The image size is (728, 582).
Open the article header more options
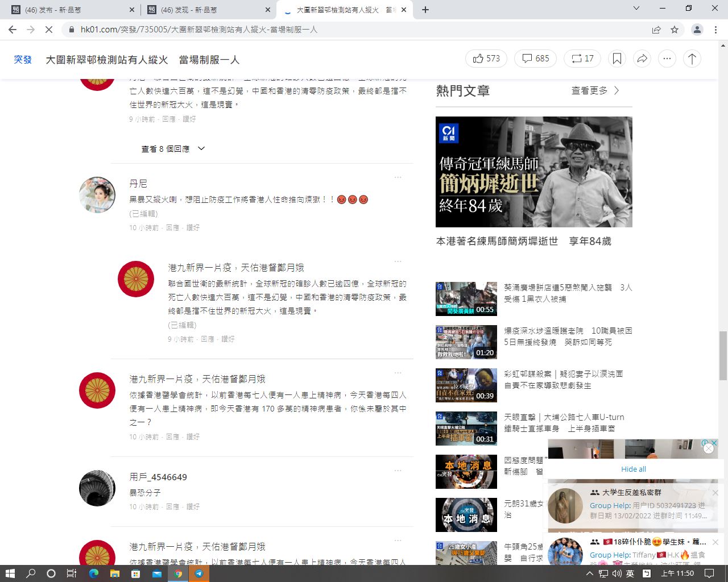[667, 59]
